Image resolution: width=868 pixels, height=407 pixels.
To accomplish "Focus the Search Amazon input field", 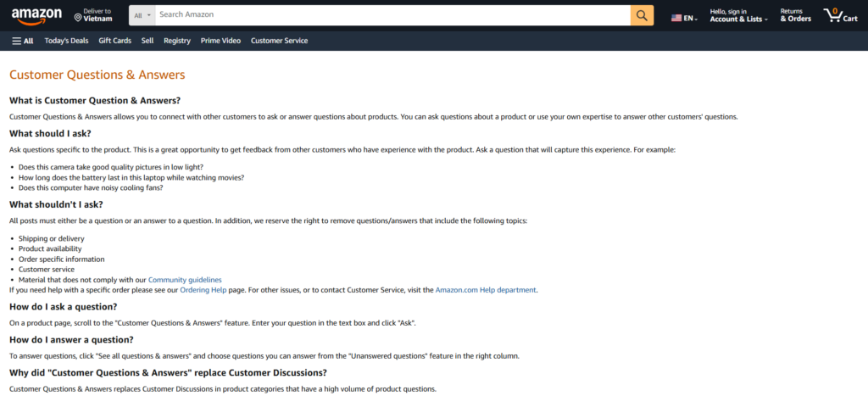I will 390,14.
